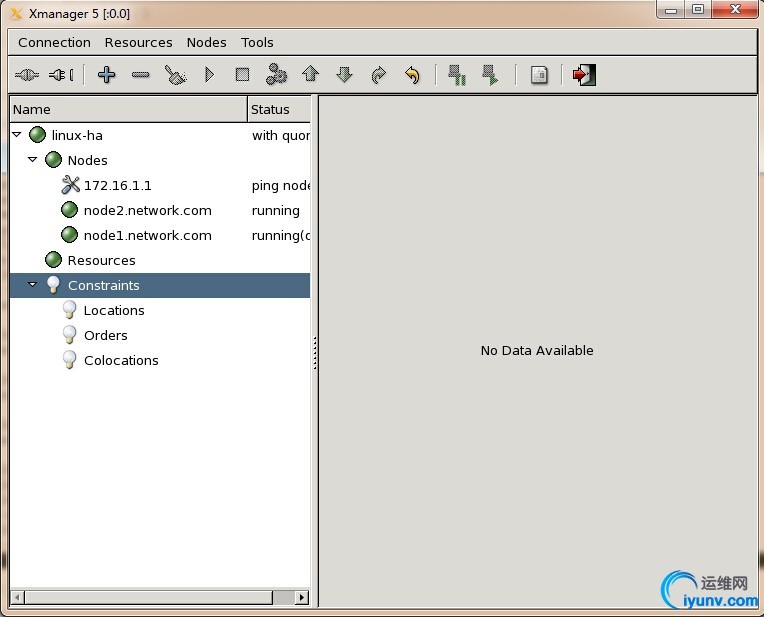Click the gears Default resource icon
This screenshot has width=764, height=617.
pyautogui.click(x=276, y=75)
